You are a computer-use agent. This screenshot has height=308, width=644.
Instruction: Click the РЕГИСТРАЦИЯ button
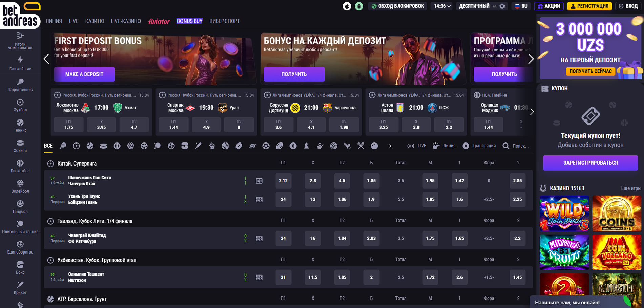point(589,6)
